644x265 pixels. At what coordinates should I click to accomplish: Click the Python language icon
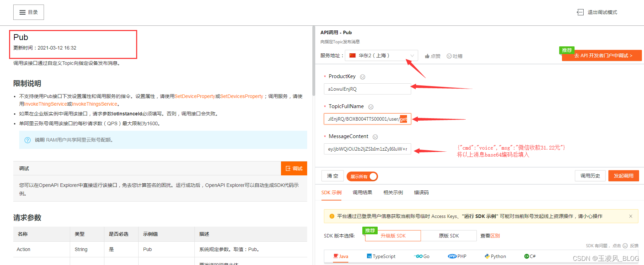487,256
